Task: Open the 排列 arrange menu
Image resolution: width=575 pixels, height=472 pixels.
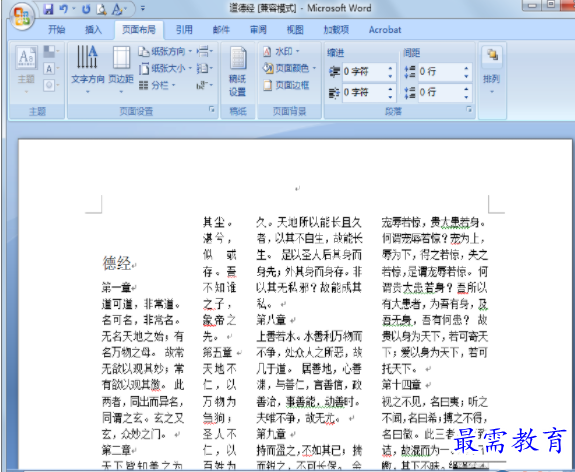Action: [x=492, y=70]
